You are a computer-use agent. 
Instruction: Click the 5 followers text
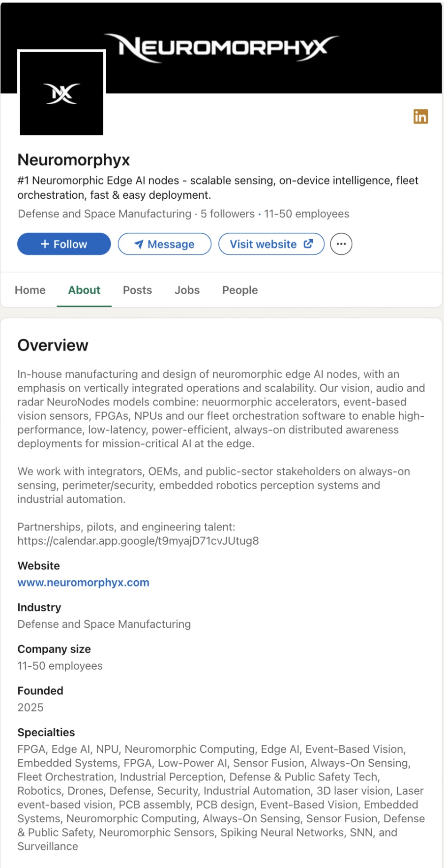(227, 214)
